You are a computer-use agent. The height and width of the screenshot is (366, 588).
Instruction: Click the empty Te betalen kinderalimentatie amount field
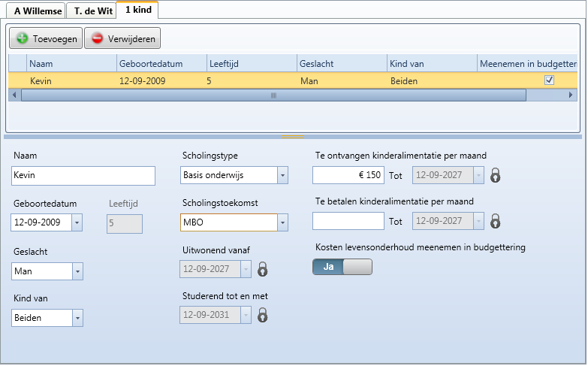pyautogui.click(x=348, y=222)
